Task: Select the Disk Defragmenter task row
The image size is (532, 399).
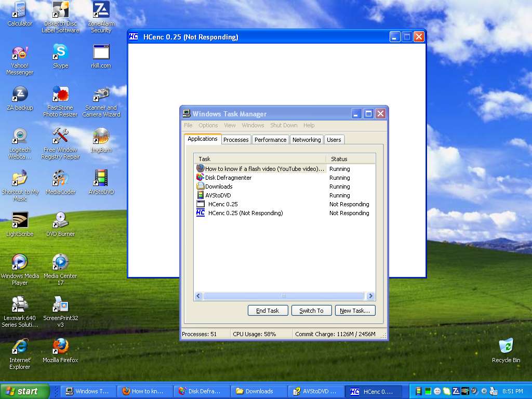Action: click(284, 178)
